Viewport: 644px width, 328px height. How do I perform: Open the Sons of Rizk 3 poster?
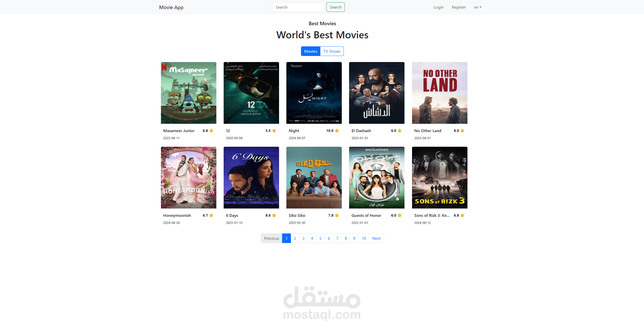[x=440, y=177]
